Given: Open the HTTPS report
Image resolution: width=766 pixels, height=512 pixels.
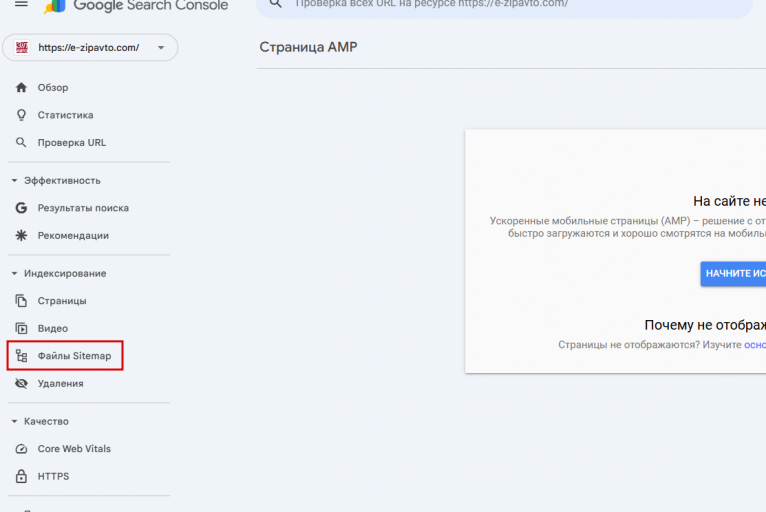Looking at the screenshot, I should pos(53,476).
